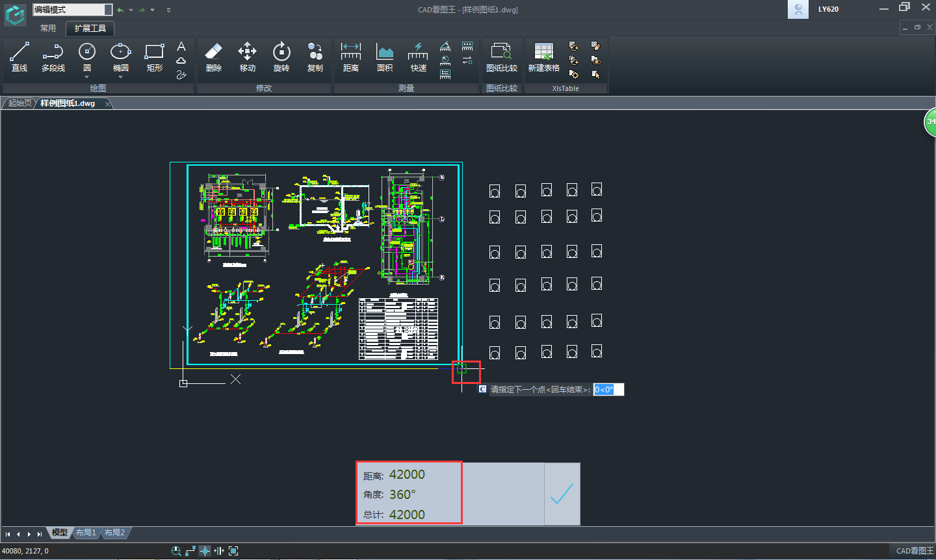Toggle the object snap crosshair in status bar

(x=205, y=551)
